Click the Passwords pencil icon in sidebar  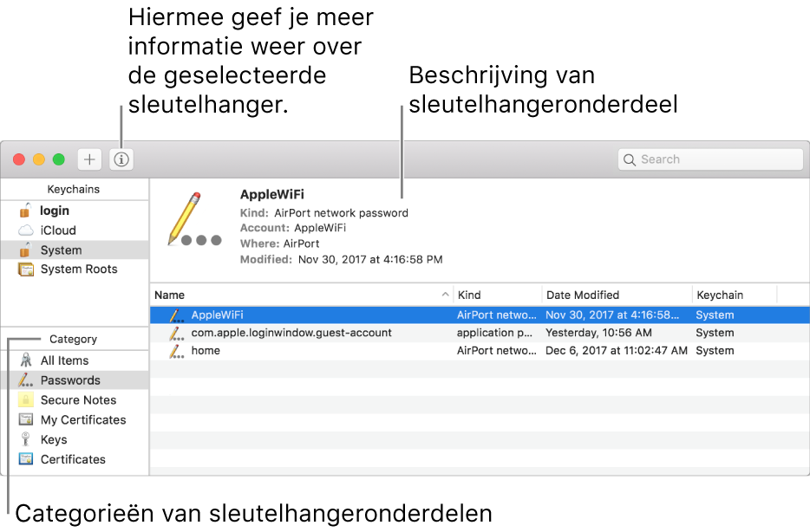(25, 380)
